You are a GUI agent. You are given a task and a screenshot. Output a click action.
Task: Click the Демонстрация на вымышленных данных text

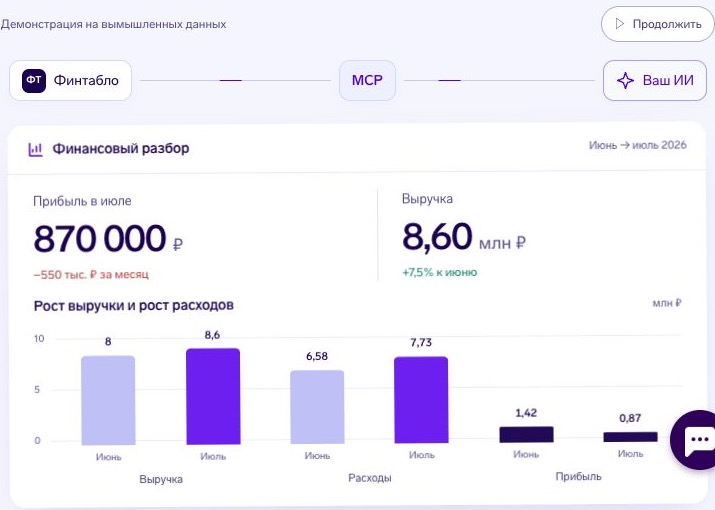coord(114,24)
